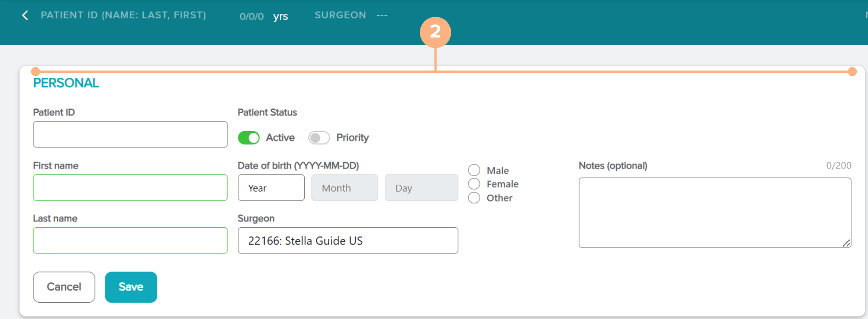Click the Month date of birth field
868x319 pixels.
point(344,188)
